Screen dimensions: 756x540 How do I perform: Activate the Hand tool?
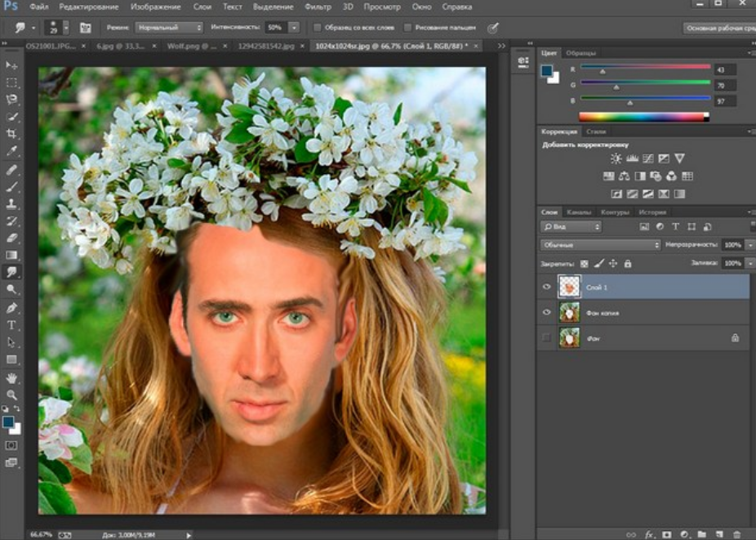tap(11, 377)
